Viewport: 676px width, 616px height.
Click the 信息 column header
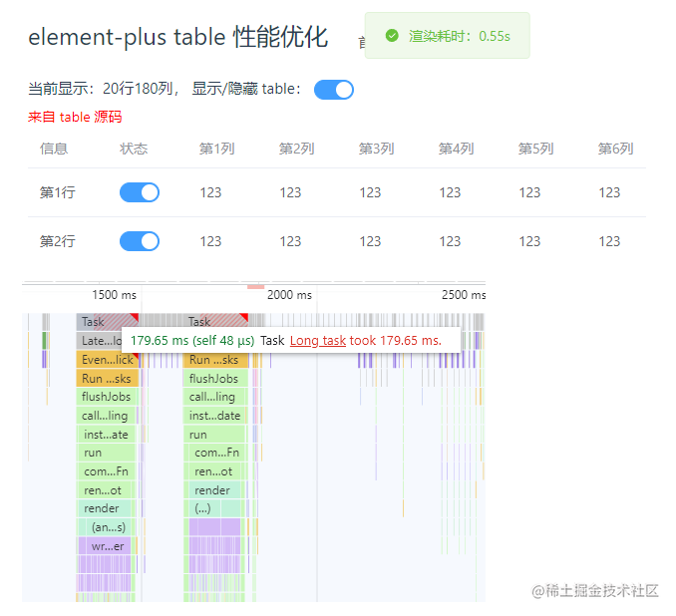tap(54, 149)
